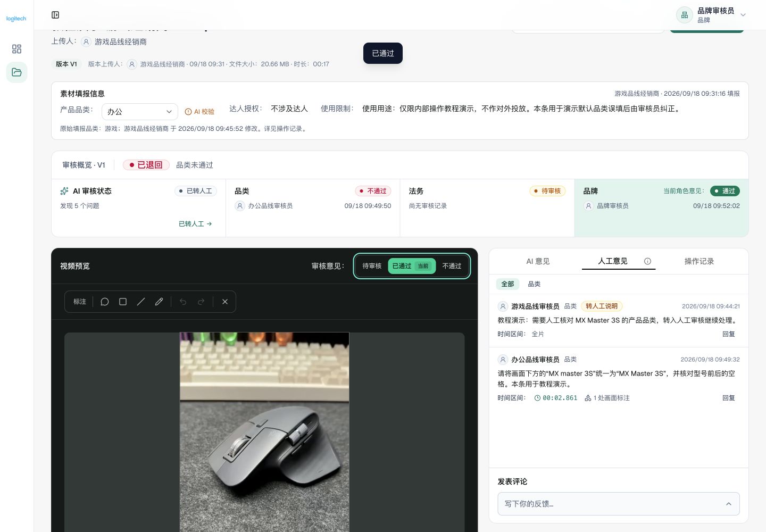The height and width of the screenshot is (532, 766).
Task: Select the comment bubble annotation tool
Action: click(105, 302)
